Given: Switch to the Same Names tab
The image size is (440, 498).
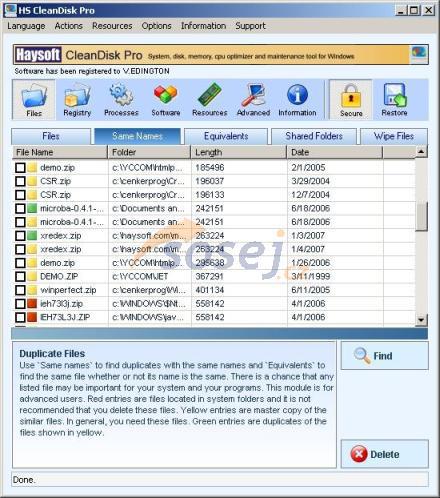Looking at the screenshot, I should [137, 136].
